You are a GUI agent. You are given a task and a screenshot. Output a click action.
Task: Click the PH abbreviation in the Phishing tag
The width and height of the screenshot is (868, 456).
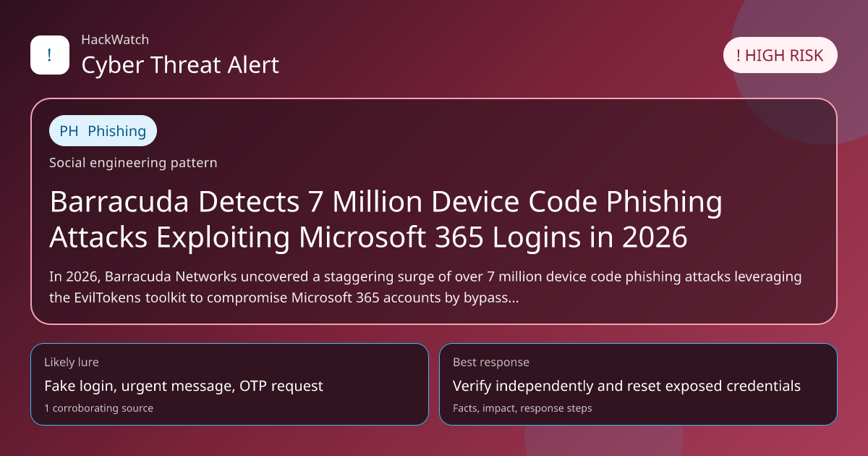[x=69, y=131]
